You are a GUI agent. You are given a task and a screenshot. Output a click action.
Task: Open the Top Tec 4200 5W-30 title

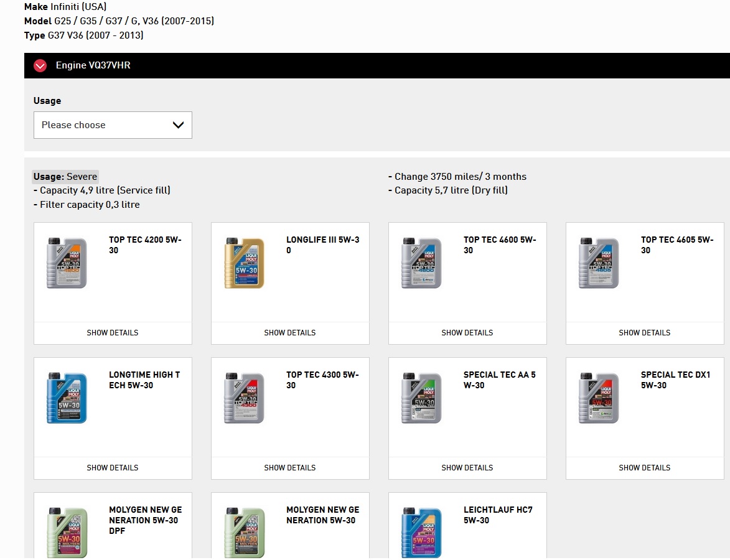click(x=145, y=245)
